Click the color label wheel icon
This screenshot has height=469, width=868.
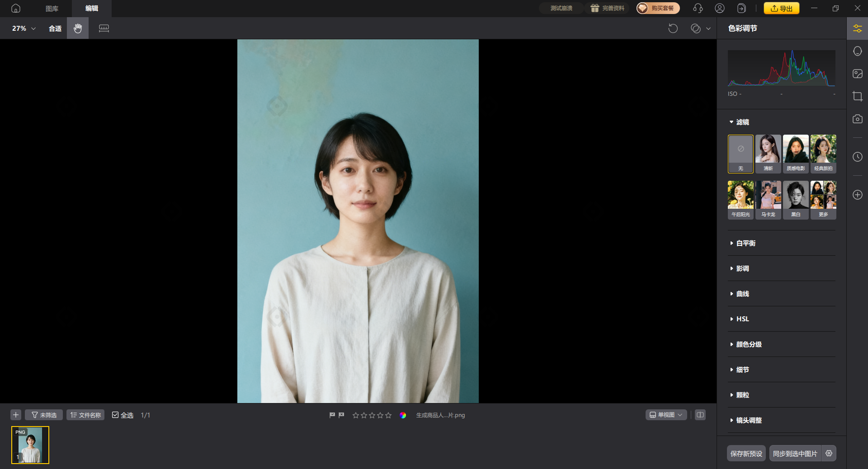pos(403,415)
